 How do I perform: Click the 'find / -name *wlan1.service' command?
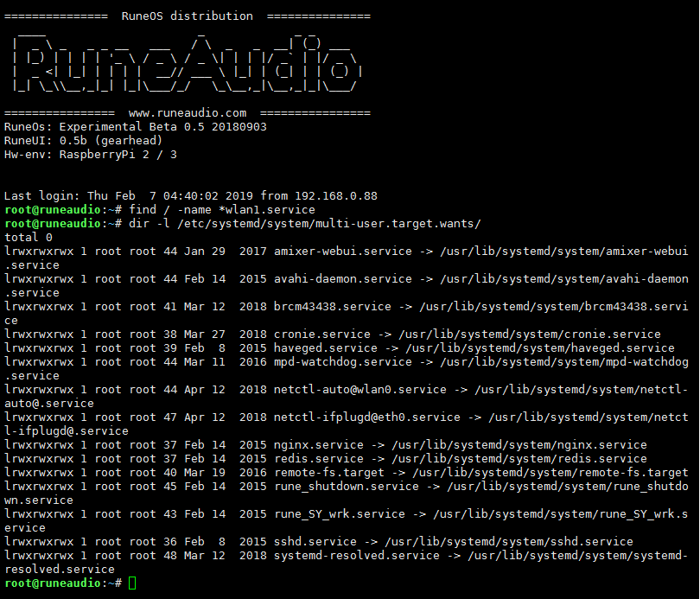[x=222, y=210]
